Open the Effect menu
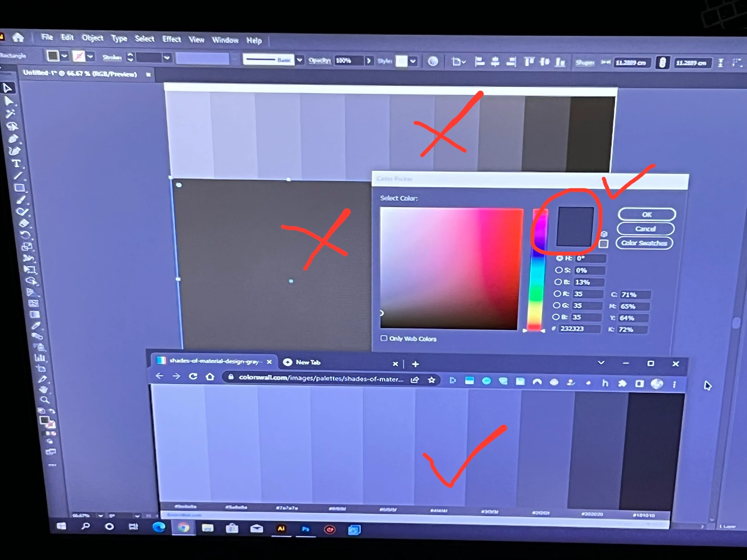 point(171,39)
